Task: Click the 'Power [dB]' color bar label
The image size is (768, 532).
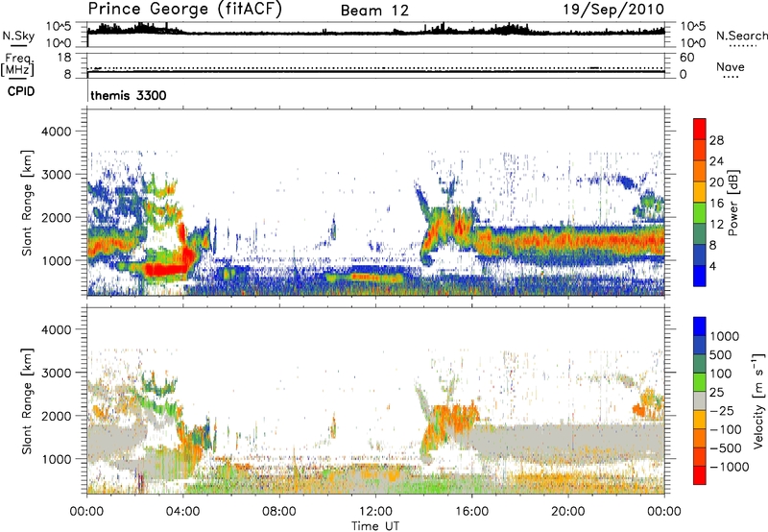Action: [x=732, y=203]
